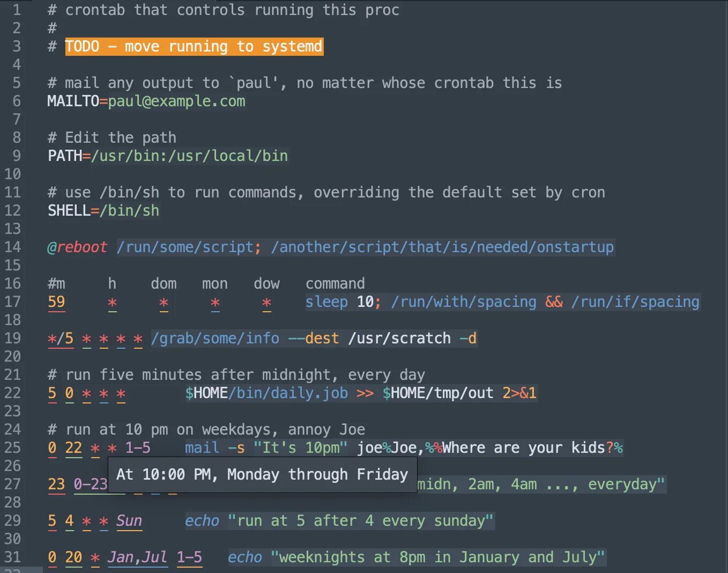Click the /usr/bin:/usr/local/bin value
The image size is (728, 573).
click(190, 156)
